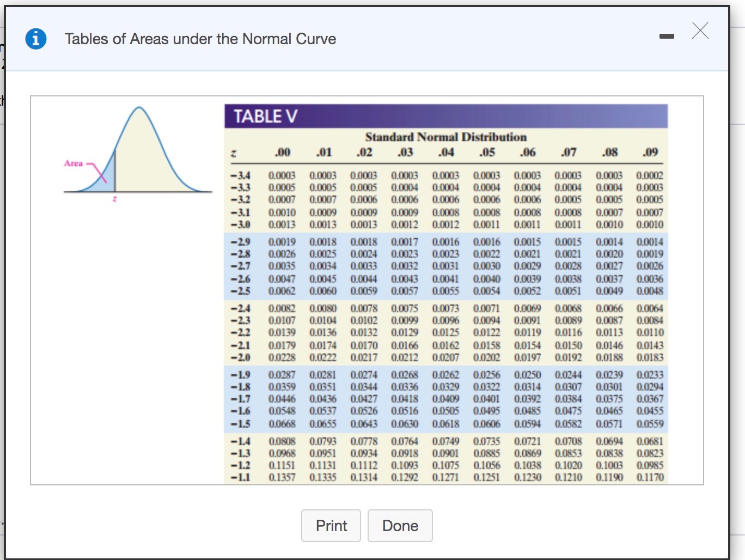Click value 0.0026 in row -2.8

coord(282,254)
